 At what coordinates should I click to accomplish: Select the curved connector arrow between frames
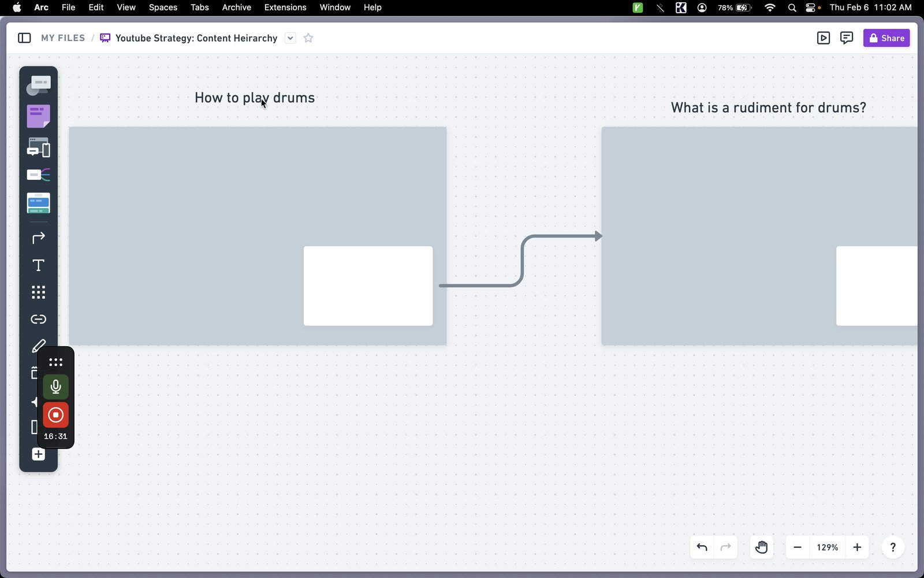[x=521, y=260]
